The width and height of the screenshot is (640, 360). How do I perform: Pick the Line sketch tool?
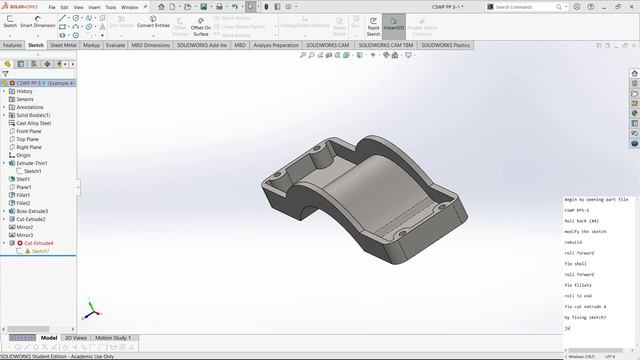pos(62,18)
